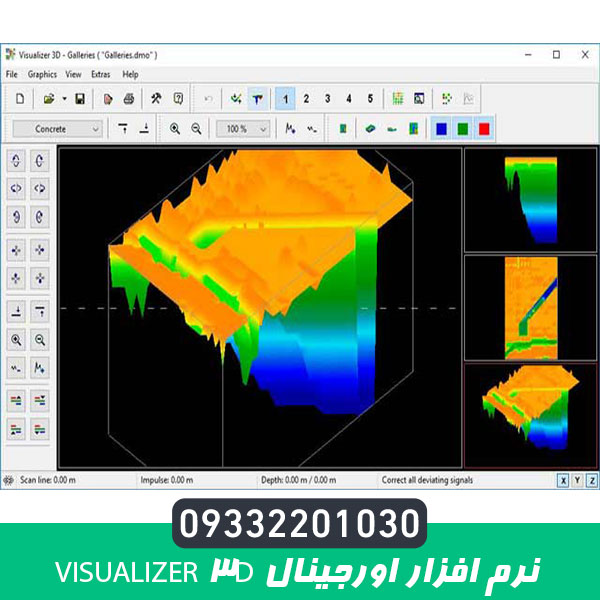Image resolution: width=600 pixels, height=600 pixels.
Task: Toggle the red color channel swatch
Action: (x=484, y=129)
